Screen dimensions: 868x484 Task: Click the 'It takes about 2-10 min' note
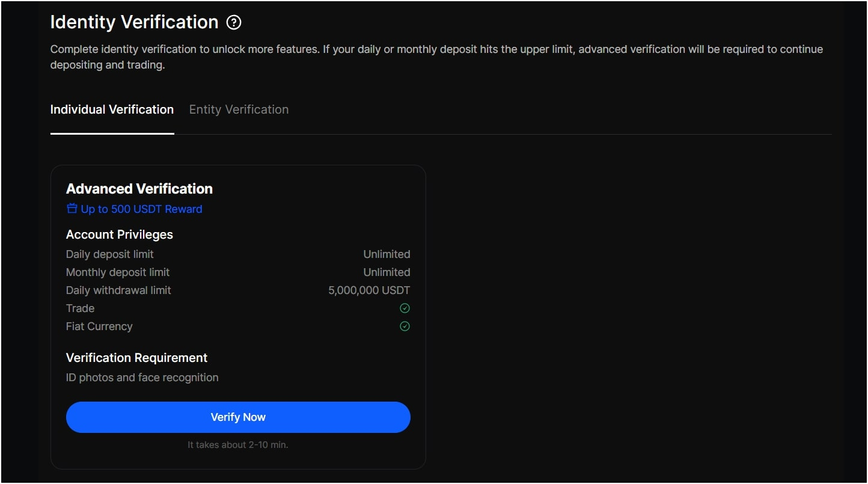pos(238,445)
